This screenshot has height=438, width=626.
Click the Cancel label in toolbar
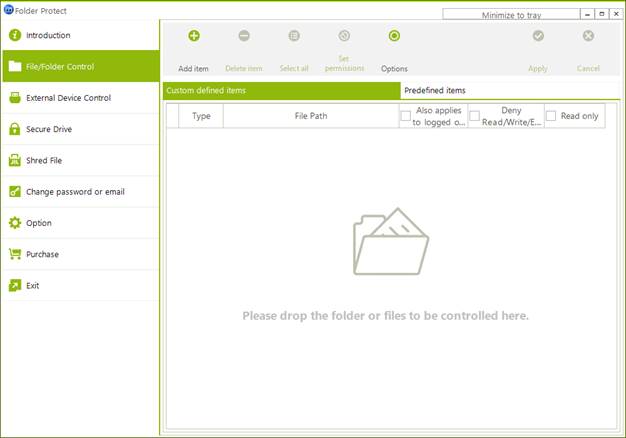coord(588,69)
